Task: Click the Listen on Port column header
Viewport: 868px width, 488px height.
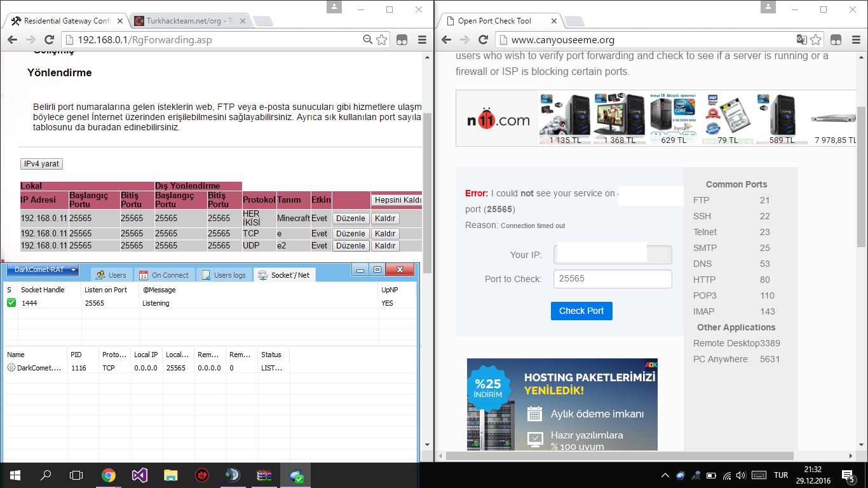Action: tap(111, 290)
